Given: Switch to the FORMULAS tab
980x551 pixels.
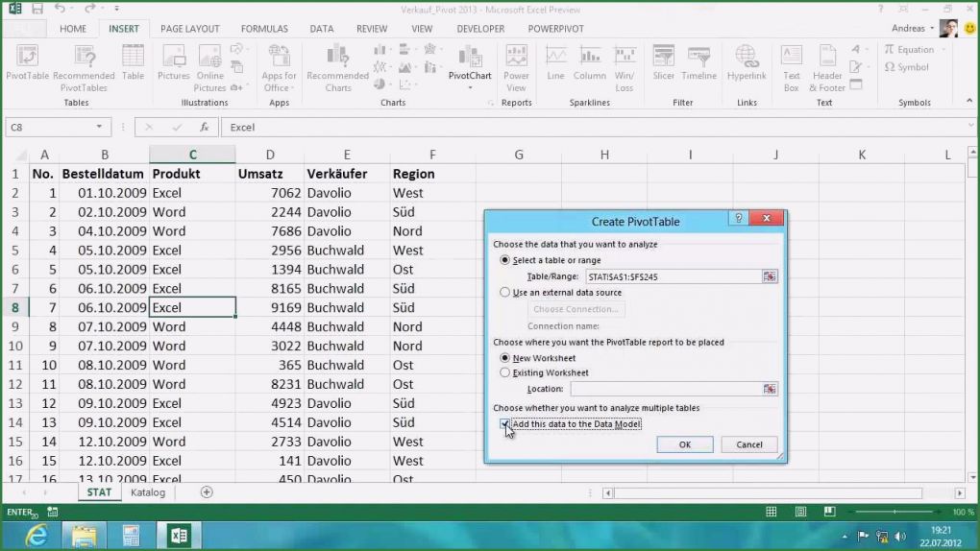Looking at the screenshot, I should click(264, 29).
